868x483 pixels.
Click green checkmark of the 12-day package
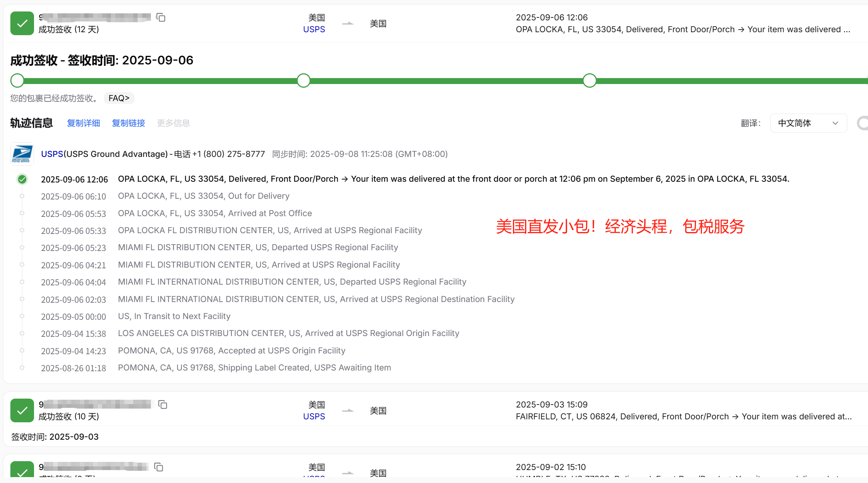22,23
